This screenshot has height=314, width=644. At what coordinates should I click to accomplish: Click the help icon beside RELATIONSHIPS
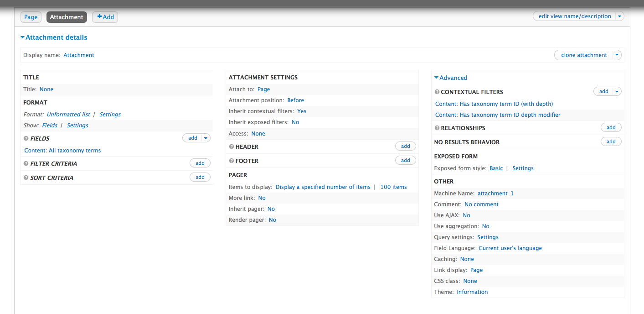coord(437,128)
